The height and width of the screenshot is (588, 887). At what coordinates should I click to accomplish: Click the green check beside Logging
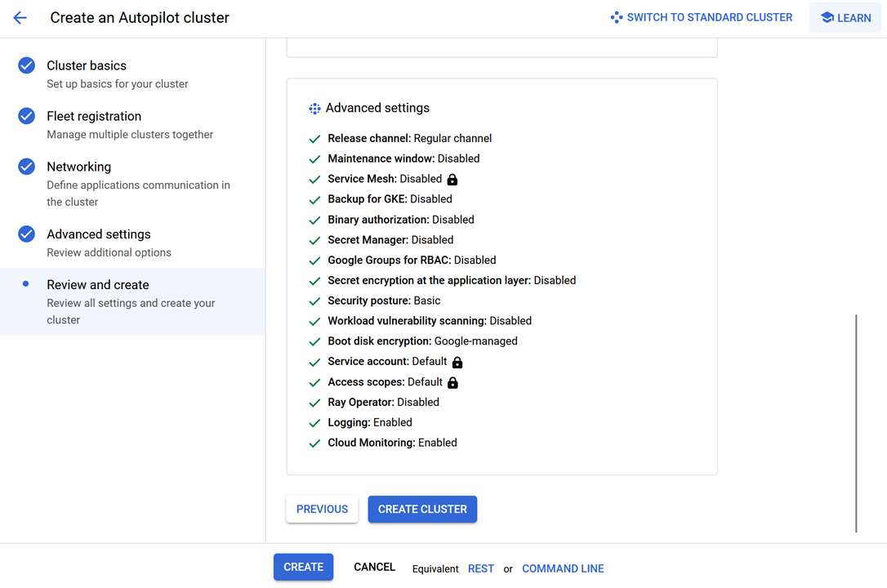[314, 424]
